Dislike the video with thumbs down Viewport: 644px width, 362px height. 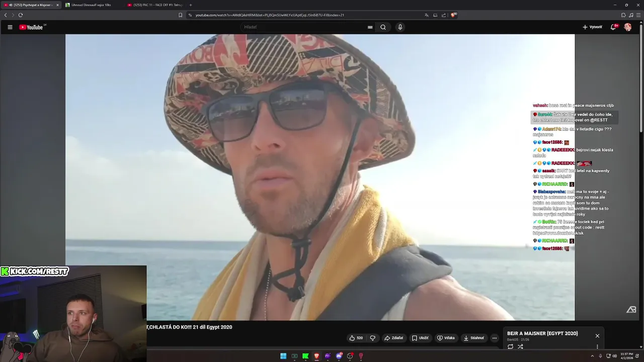pyautogui.click(x=373, y=338)
